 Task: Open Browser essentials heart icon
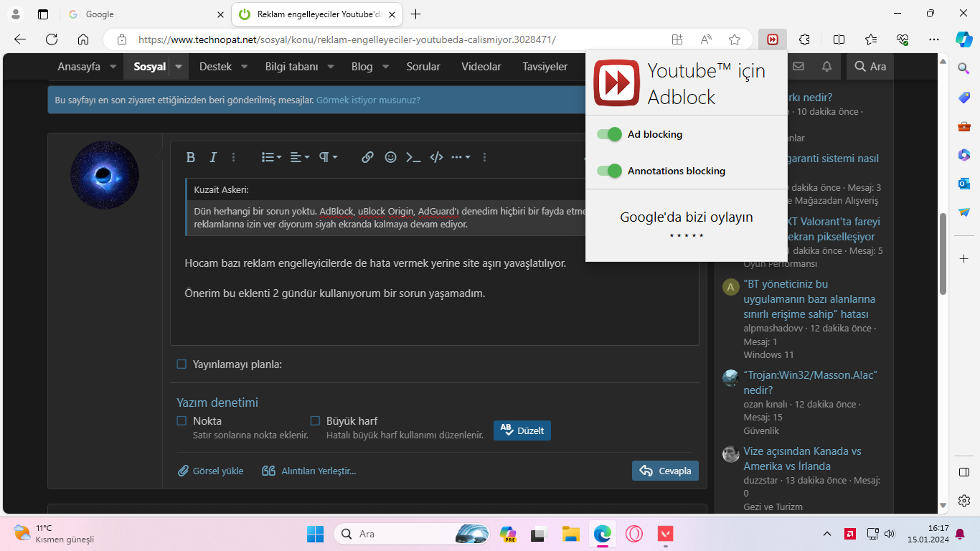coord(903,39)
